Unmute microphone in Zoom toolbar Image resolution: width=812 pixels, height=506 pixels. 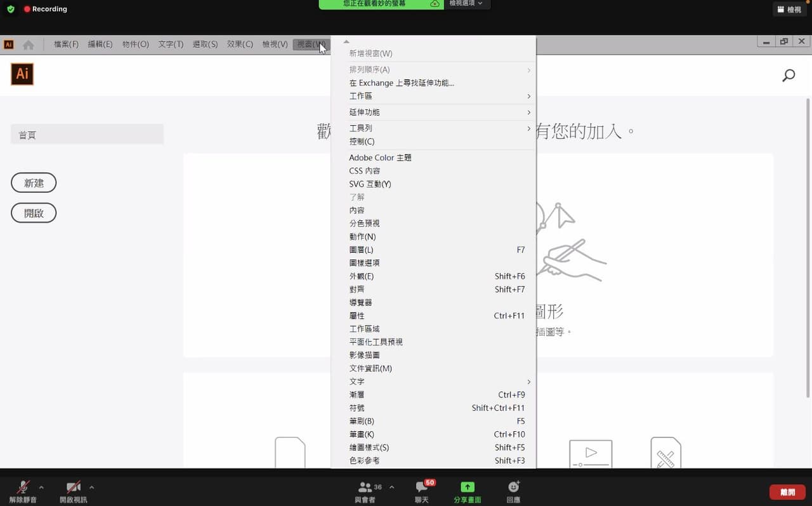tap(23, 492)
